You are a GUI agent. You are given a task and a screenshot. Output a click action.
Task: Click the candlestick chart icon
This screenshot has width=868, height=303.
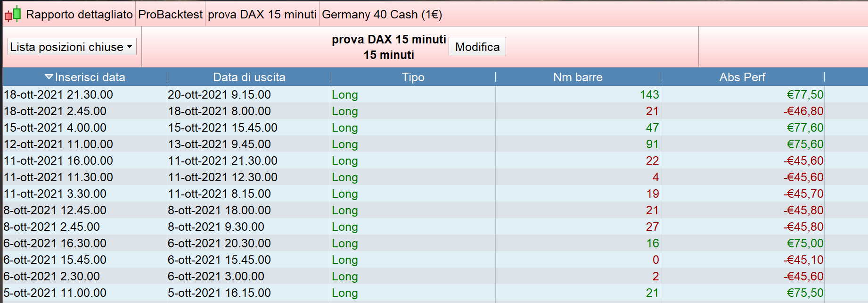13,14
